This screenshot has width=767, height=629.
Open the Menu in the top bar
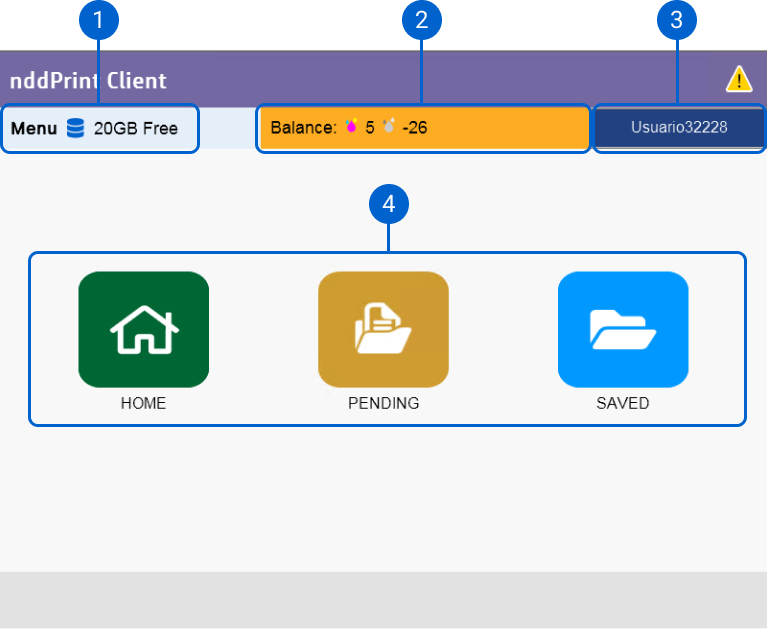coord(34,128)
